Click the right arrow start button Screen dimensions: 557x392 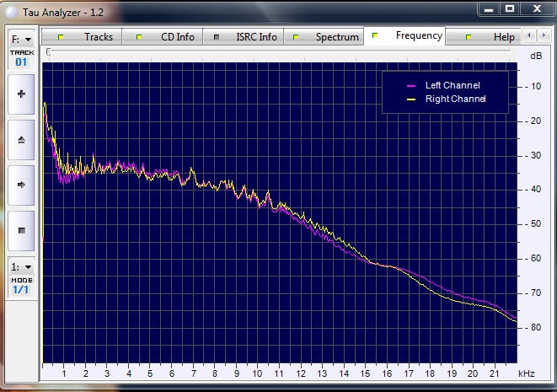click(21, 184)
